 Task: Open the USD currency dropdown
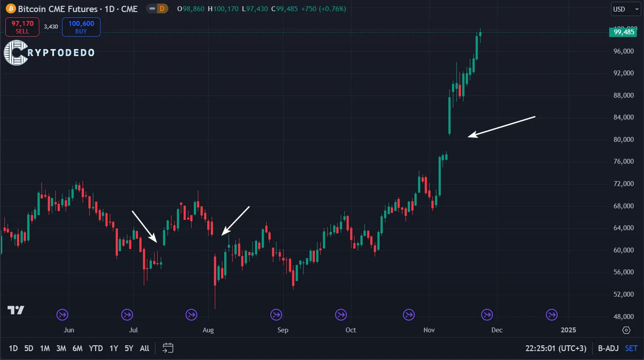[x=626, y=9]
